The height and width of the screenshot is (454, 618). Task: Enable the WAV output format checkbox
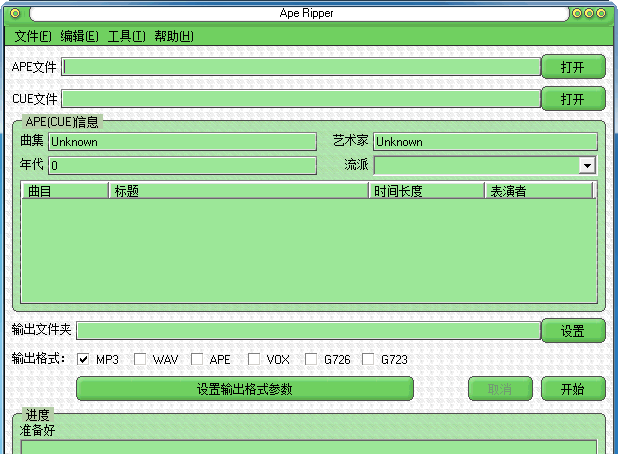point(141,359)
